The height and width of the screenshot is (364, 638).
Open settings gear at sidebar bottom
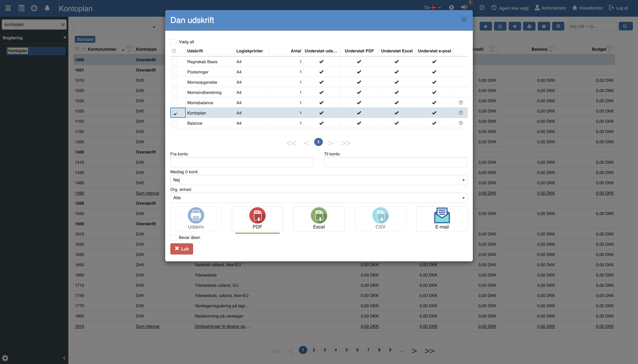[x=5, y=358]
